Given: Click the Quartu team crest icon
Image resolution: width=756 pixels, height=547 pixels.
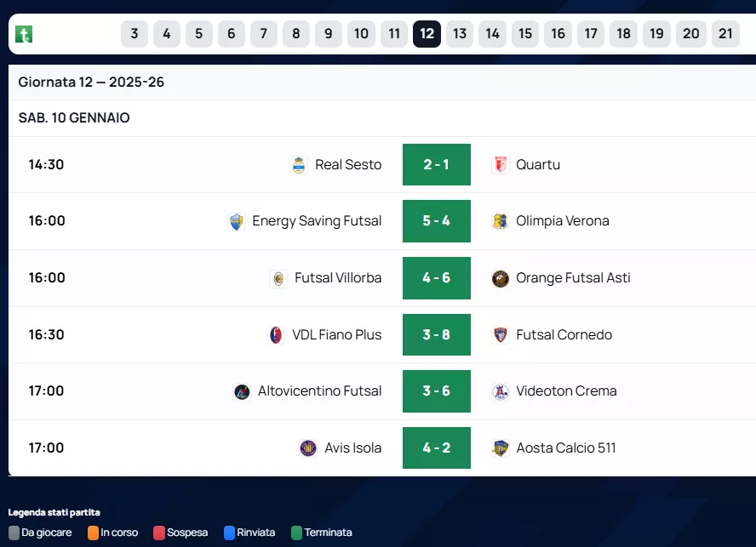Looking at the screenshot, I should pyautogui.click(x=501, y=165).
